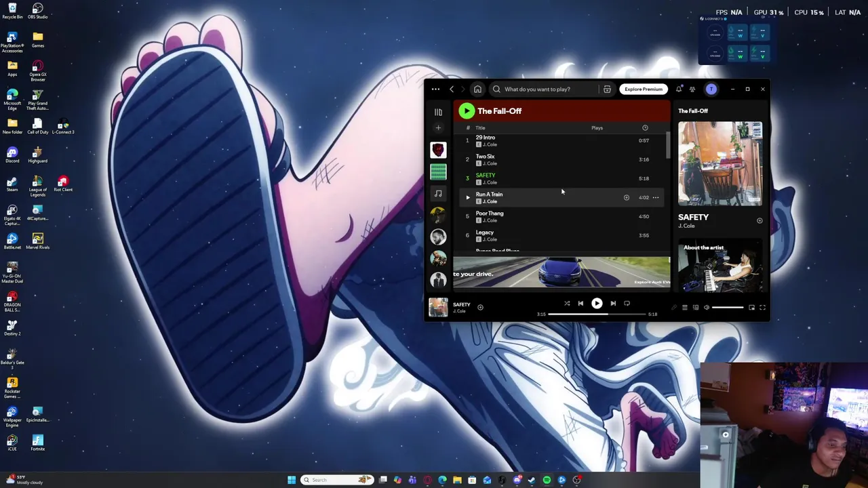Viewport: 868px width, 488px height.
Task: Click the Title column header
Action: click(480, 127)
